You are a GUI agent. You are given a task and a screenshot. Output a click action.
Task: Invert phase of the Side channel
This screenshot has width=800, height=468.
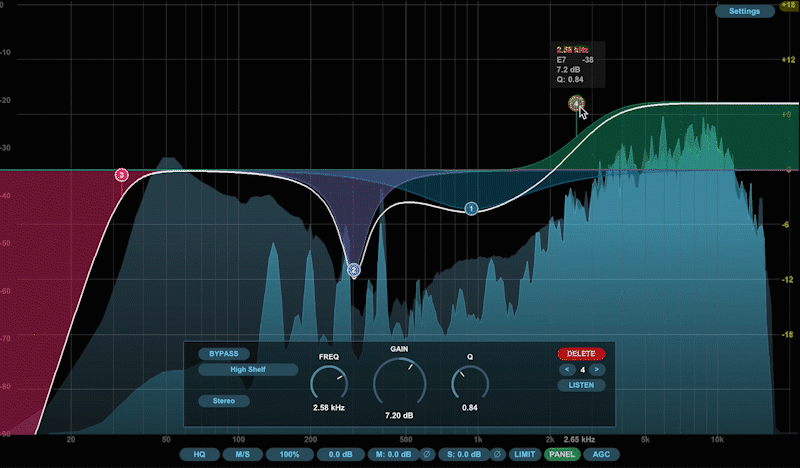497,455
